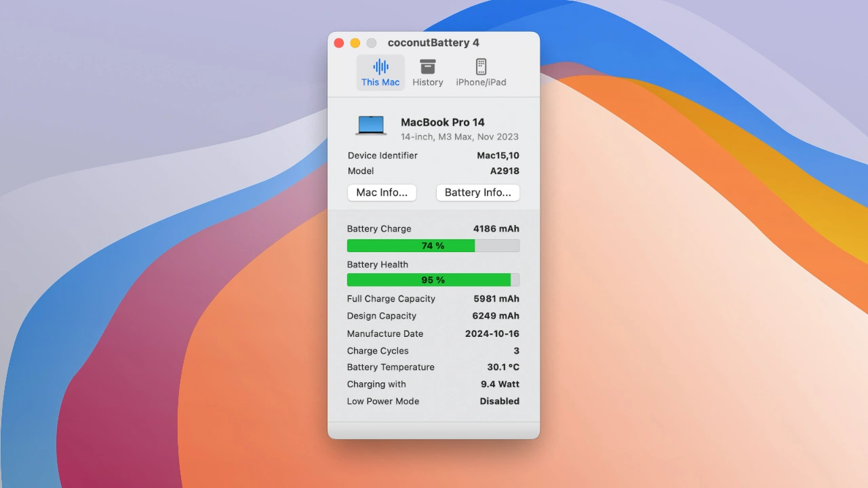
Task: Click the MacBook Pro 14 device name
Action: pyautogui.click(x=442, y=122)
